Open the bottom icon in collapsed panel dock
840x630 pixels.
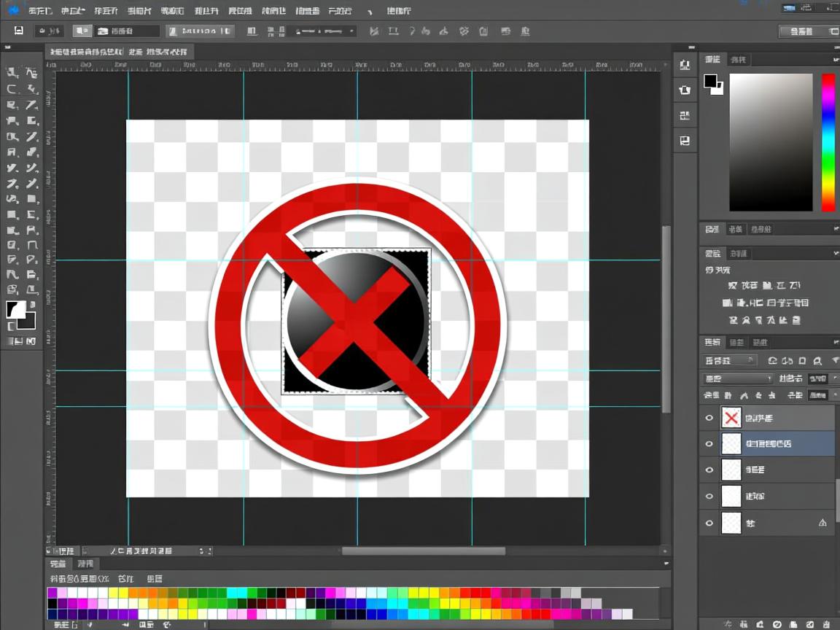pyautogui.click(x=685, y=141)
